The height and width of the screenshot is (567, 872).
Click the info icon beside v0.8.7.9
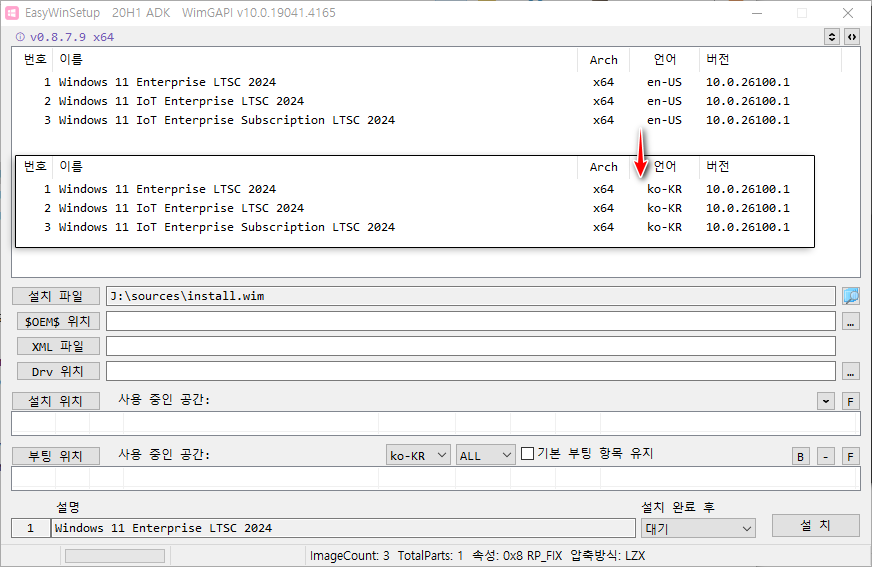(20, 37)
